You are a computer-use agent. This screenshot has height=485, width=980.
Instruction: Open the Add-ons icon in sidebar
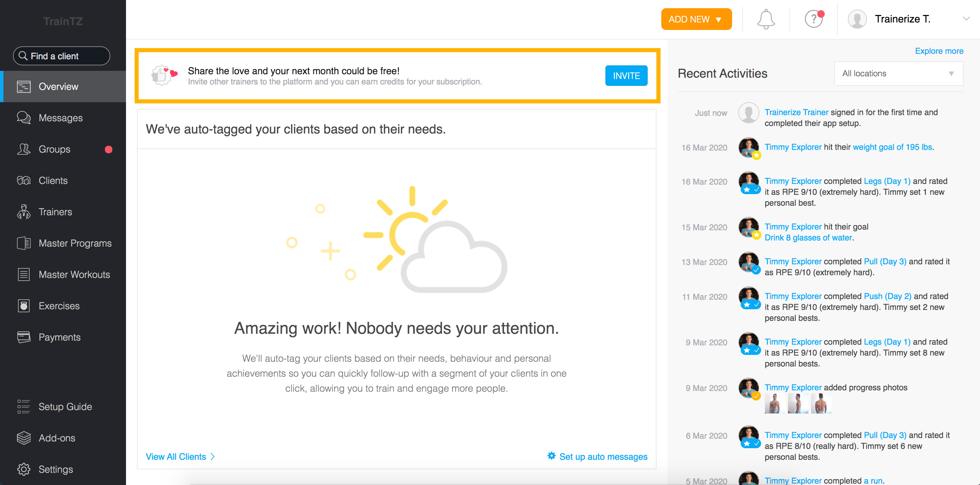(23, 438)
